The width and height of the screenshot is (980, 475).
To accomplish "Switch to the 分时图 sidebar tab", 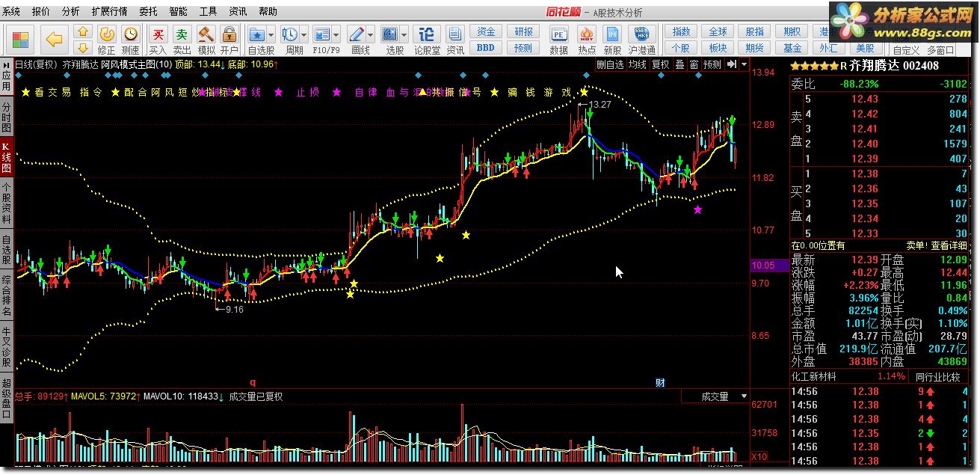I will coord(7,117).
